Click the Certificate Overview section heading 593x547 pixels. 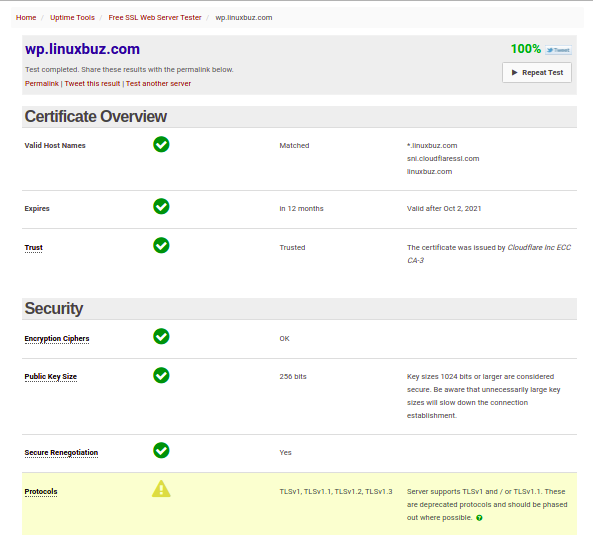coord(96,117)
